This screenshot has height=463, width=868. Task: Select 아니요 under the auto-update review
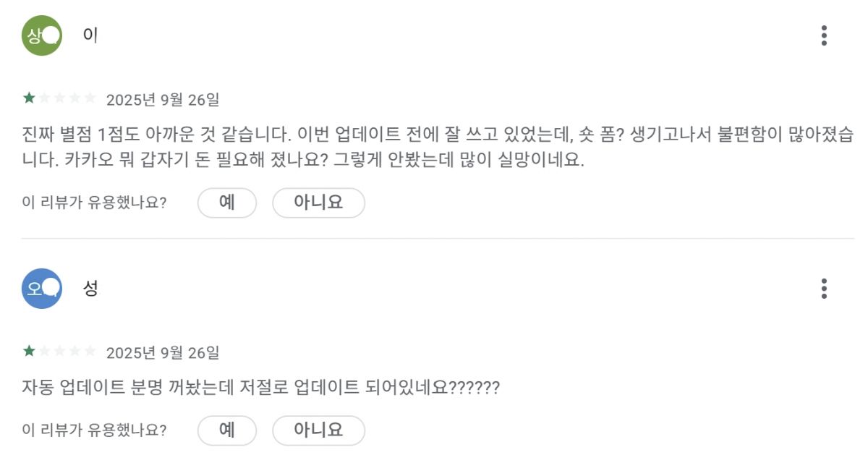[318, 430]
